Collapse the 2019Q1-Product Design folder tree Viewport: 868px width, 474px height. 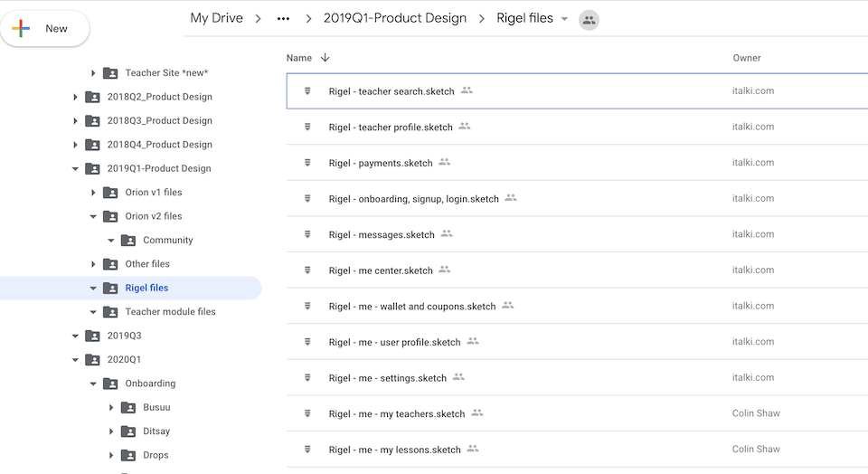(x=75, y=168)
